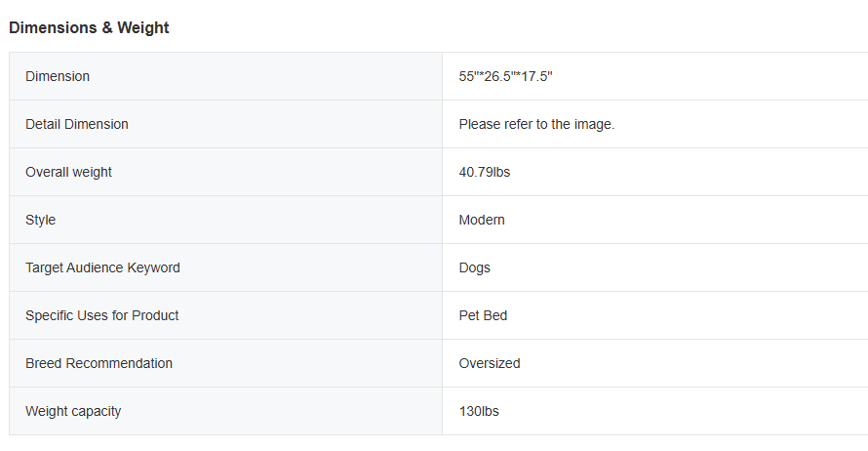
Task: Click the Dimension label cell
Action: (58, 76)
